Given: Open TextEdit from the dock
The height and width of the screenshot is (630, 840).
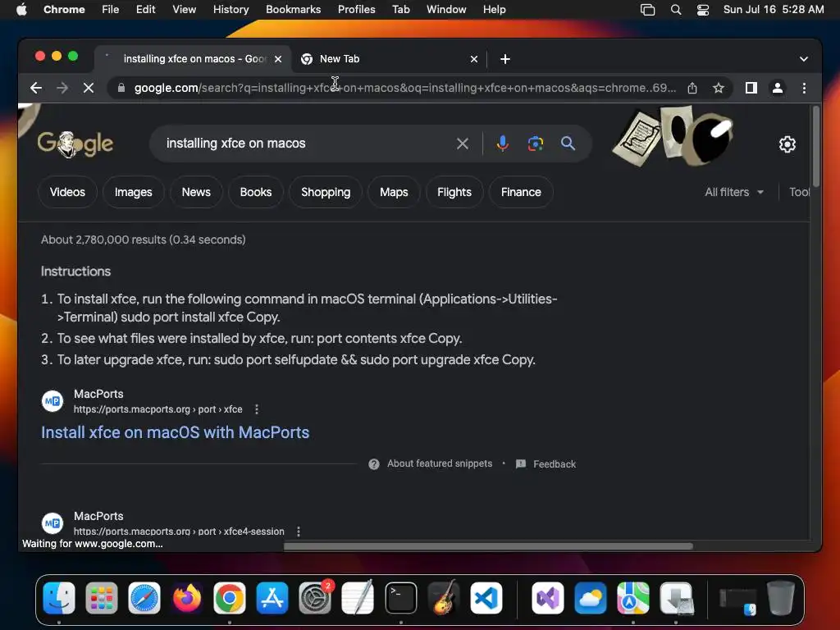Looking at the screenshot, I should click(358, 598).
